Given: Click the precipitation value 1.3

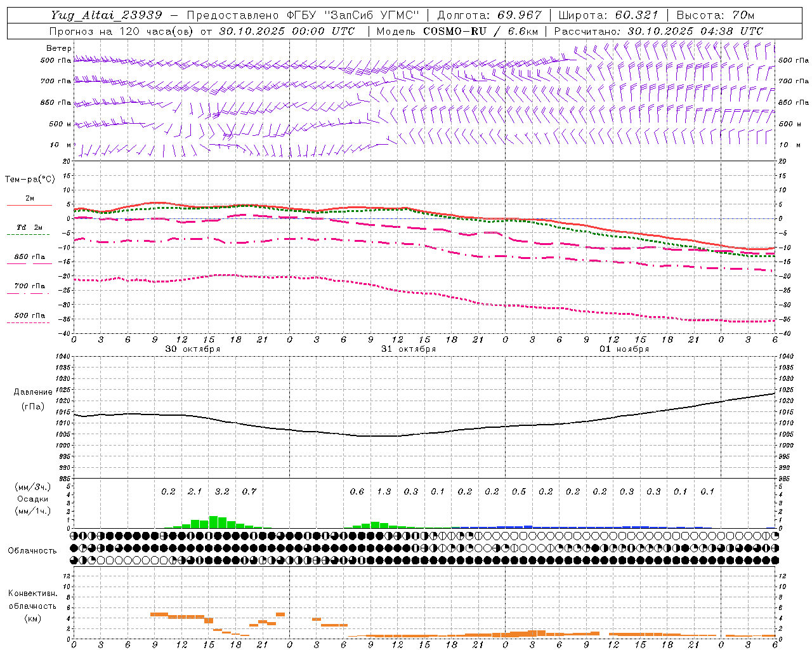Looking at the screenshot, I should pyautogui.click(x=384, y=492).
